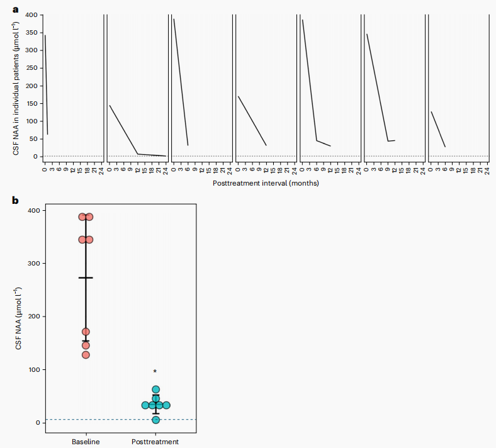Click the lowest red baseline data point
The image size is (496, 448).
click(x=86, y=355)
